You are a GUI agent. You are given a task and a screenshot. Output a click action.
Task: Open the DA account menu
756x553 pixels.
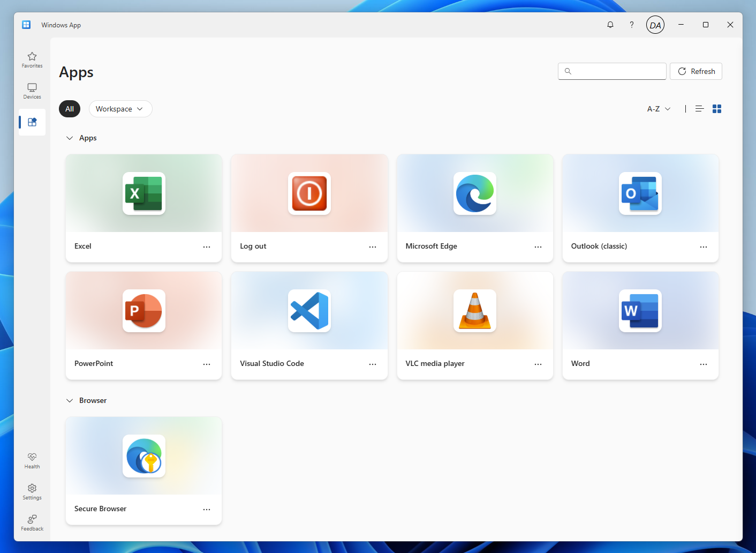click(655, 25)
